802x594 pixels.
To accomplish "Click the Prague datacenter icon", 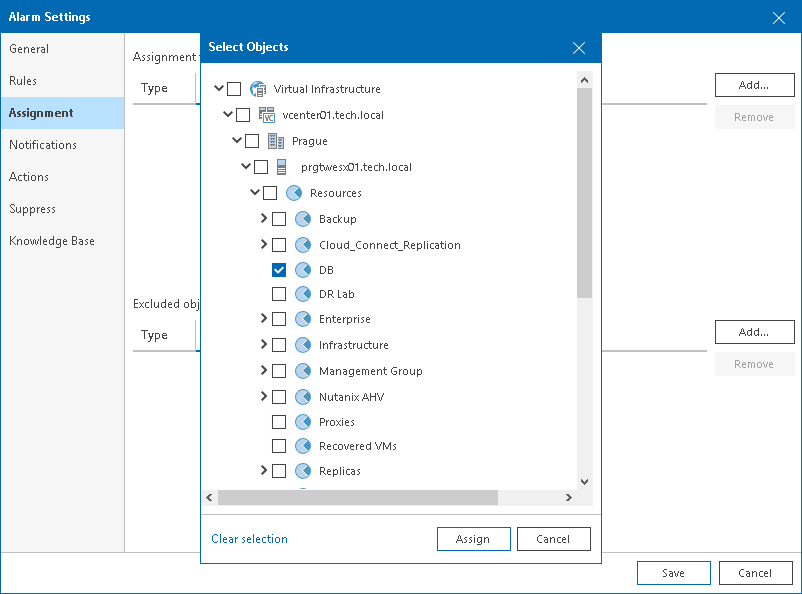I will [275, 141].
